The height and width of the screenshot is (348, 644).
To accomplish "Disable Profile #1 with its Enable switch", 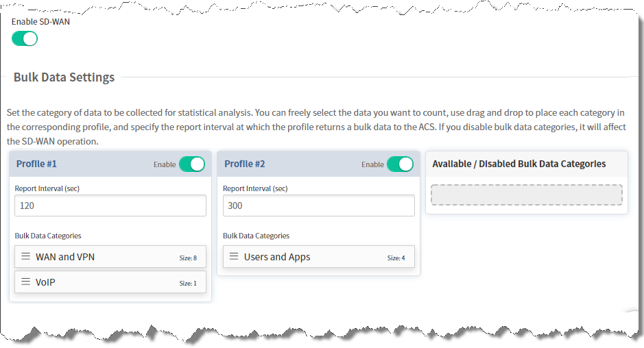I will coord(192,164).
